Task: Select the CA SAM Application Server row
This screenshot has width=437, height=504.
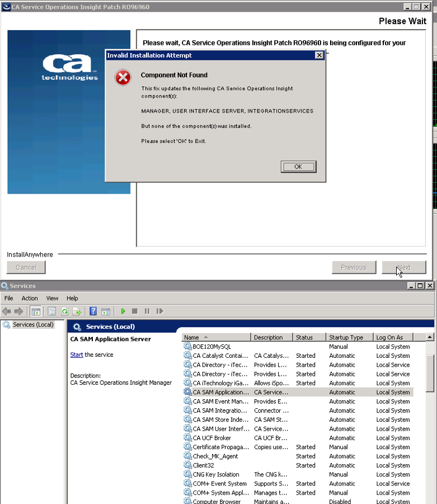Action: tap(298, 392)
